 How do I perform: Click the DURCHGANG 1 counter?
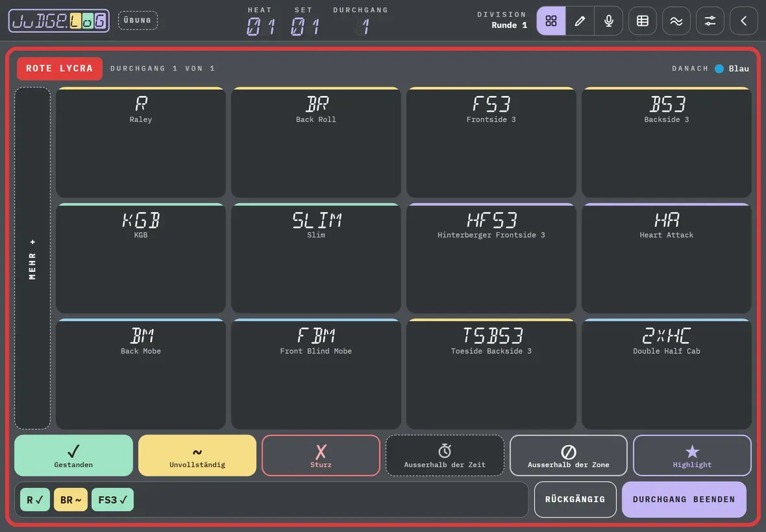click(360, 21)
